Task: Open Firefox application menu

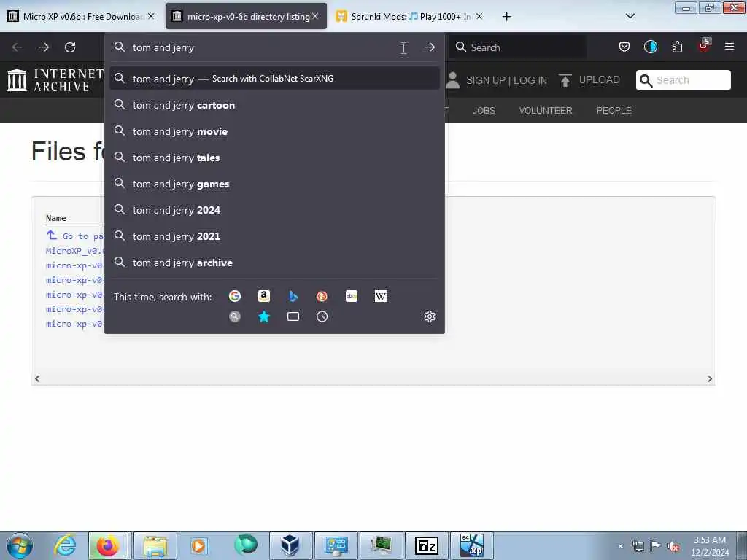Action: (x=729, y=47)
